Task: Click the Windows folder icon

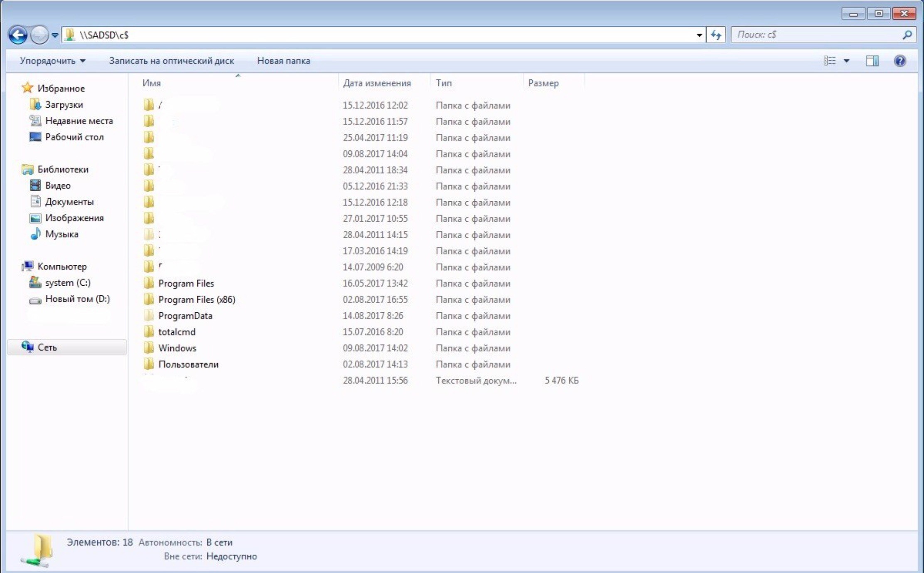Action: (x=149, y=348)
